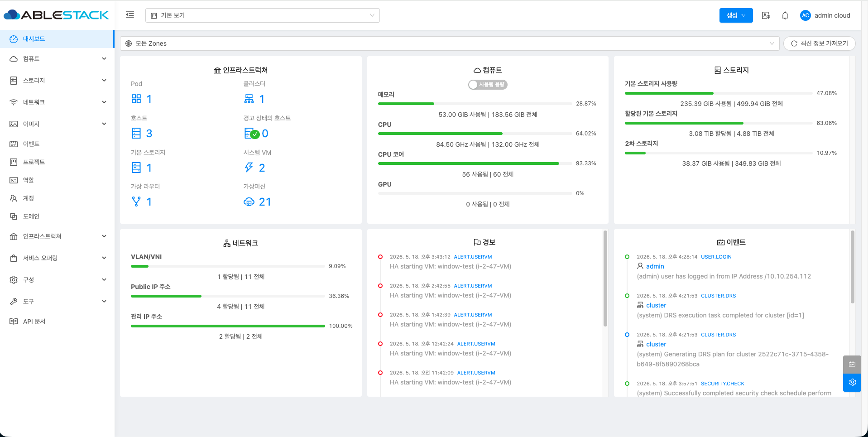Open the language translation icon in header
This screenshot has height=437, width=868.
click(x=766, y=15)
